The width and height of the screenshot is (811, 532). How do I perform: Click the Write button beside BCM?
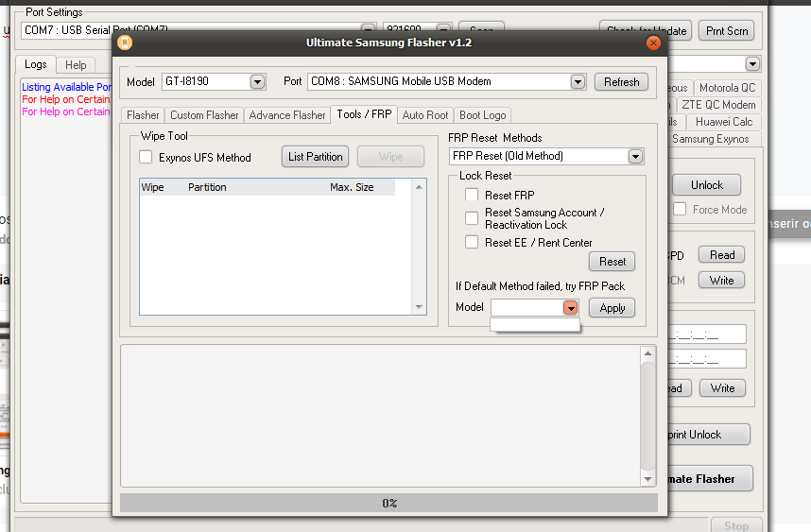pyautogui.click(x=721, y=281)
